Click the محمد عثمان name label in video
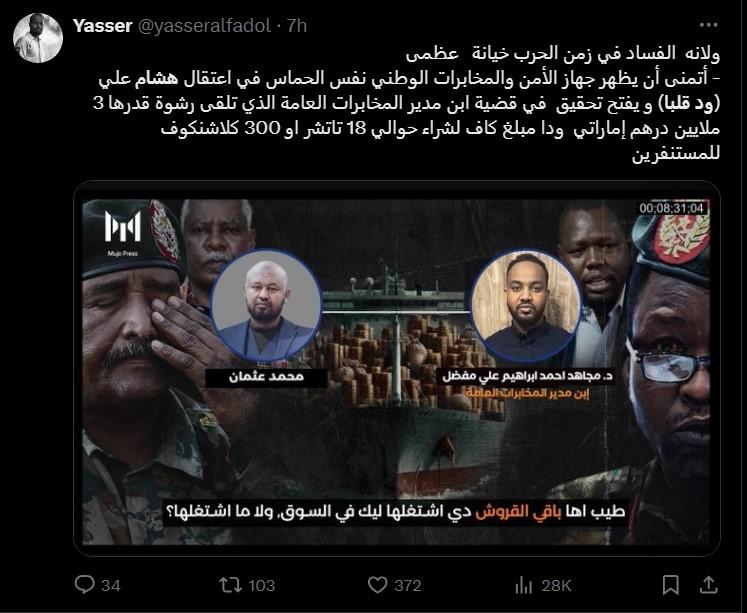This screenshot has height=613, width=747. (x=266, y=377)
